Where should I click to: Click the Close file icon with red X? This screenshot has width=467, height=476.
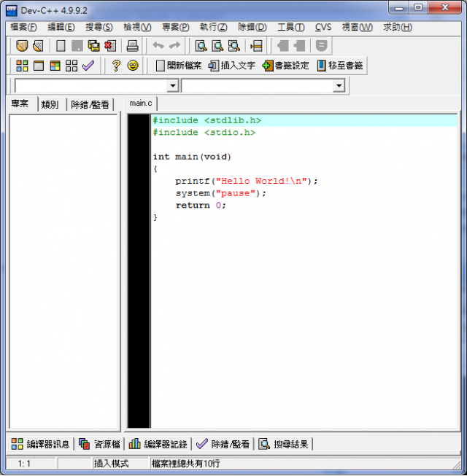(x=110, y=46)
